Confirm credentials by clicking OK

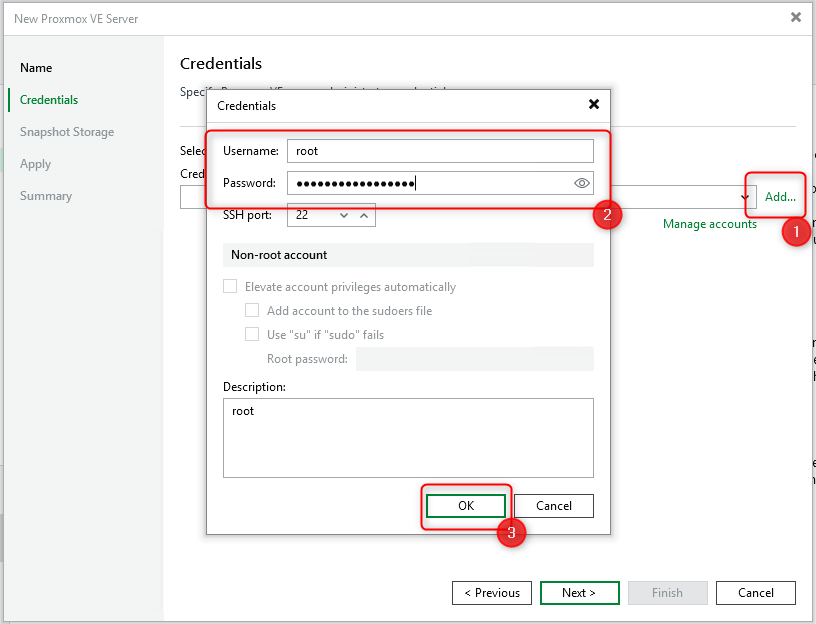(465, 505)
